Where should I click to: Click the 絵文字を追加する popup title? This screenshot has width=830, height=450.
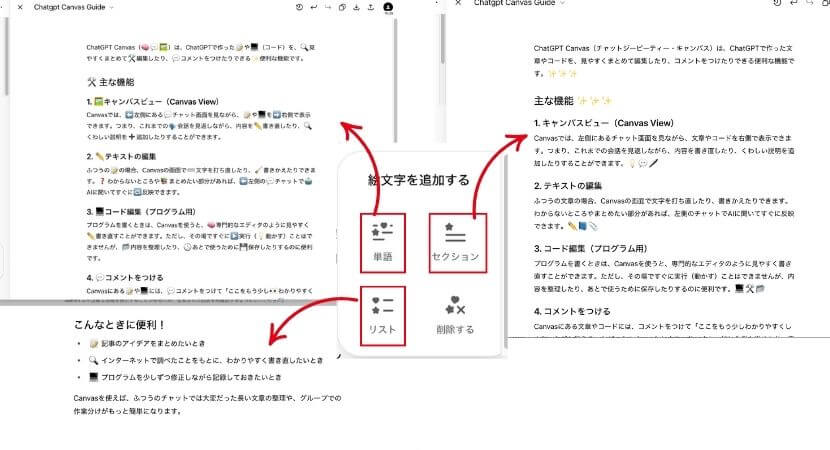pyautogui.click(x=419, y=180)
